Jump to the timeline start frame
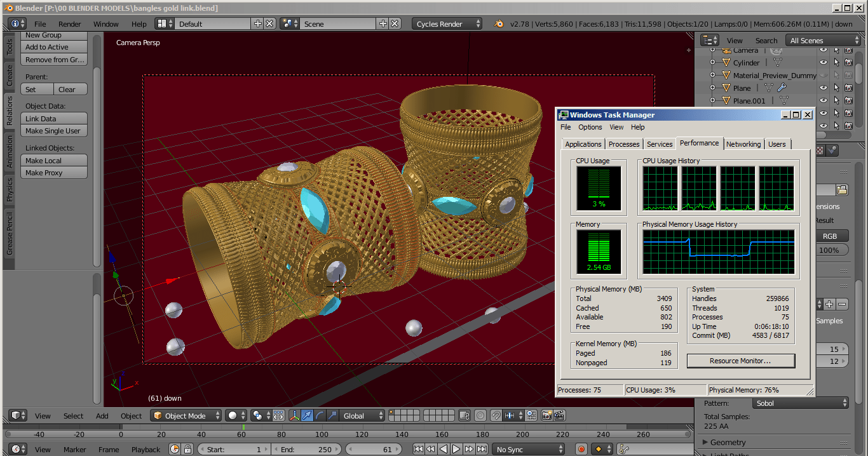This screenshot has width=868, height=456. pyautogui.click(x=418, y=449)
